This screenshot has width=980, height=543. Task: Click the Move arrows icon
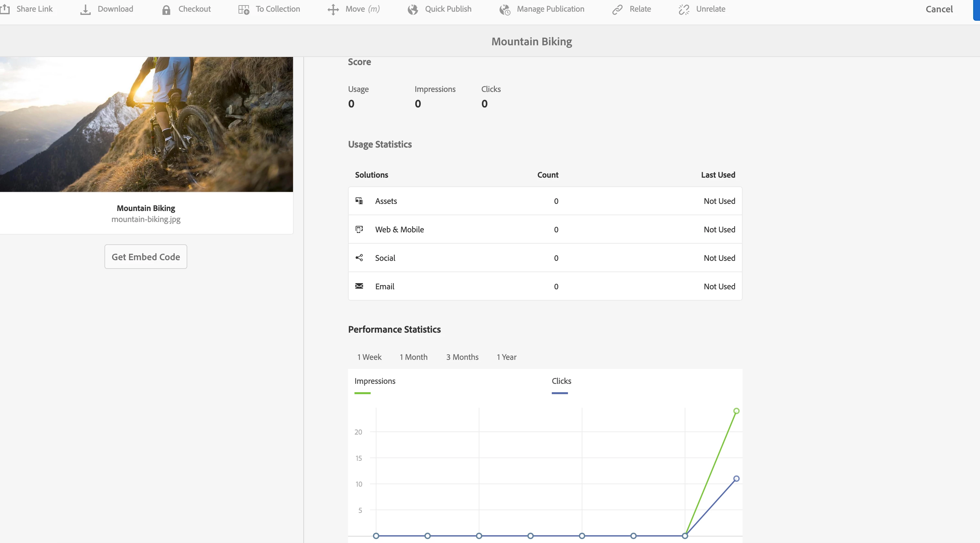click(333, 9)
